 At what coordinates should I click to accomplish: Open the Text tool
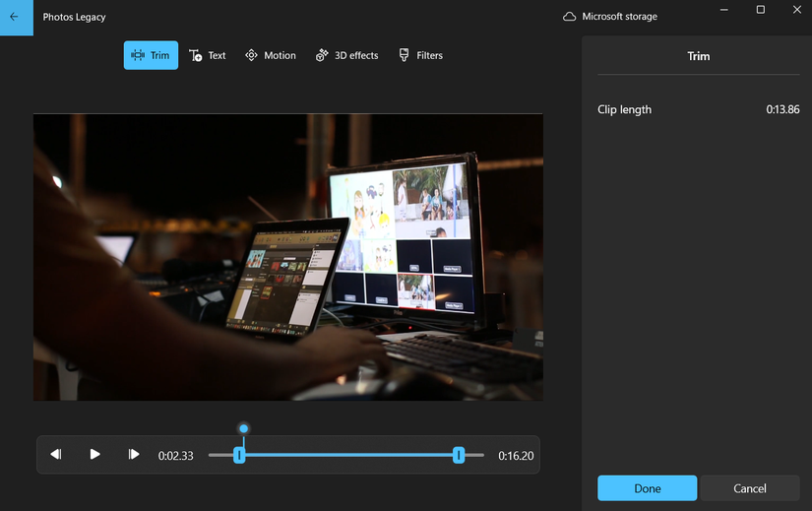coord(208,55)
